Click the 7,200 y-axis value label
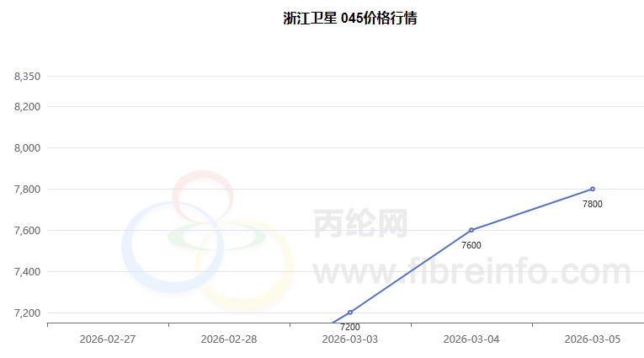644x358 pixels. pyautogui.click(x=27, y=313)
